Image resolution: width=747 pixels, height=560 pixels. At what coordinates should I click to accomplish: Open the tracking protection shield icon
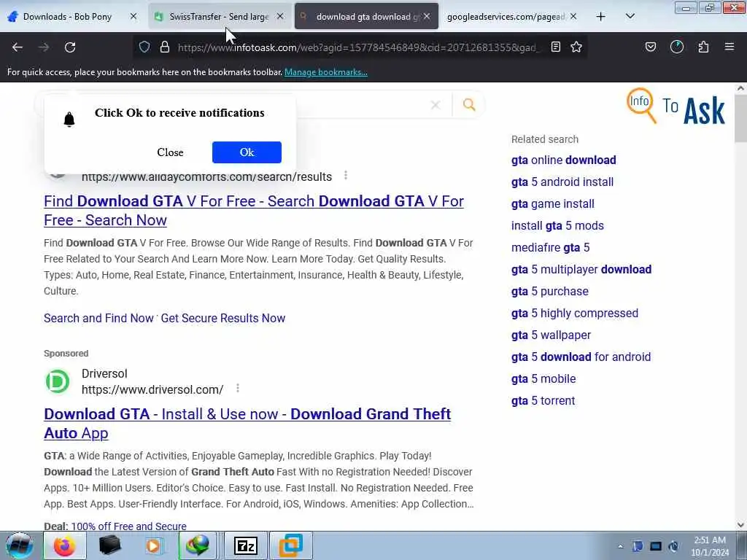(x=144, y=47)
